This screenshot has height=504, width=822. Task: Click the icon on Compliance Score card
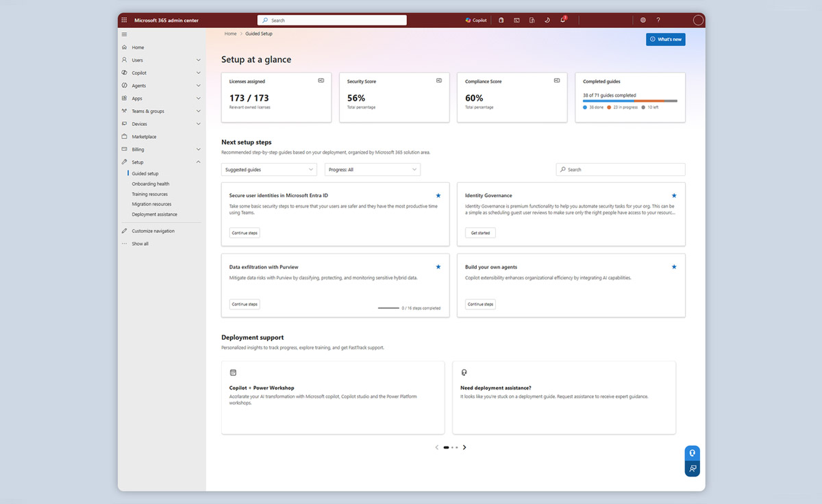[557, 81]
